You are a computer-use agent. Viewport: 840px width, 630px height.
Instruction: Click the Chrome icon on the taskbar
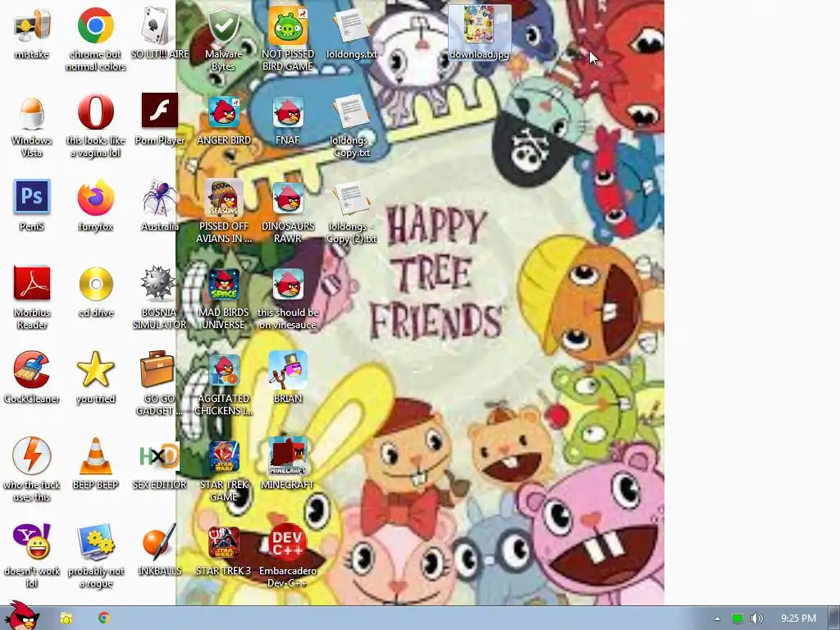pyautogui.click(x=104, y=618)
